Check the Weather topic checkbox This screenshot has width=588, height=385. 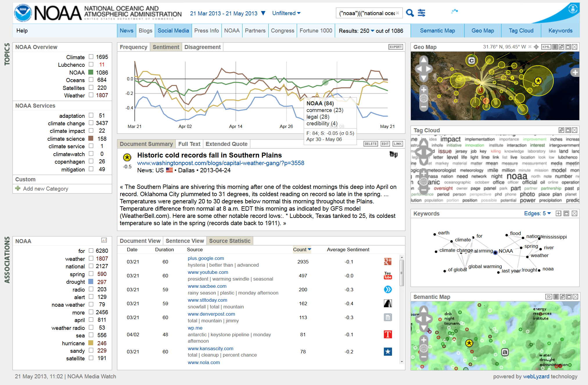click(x=91, y=95)
